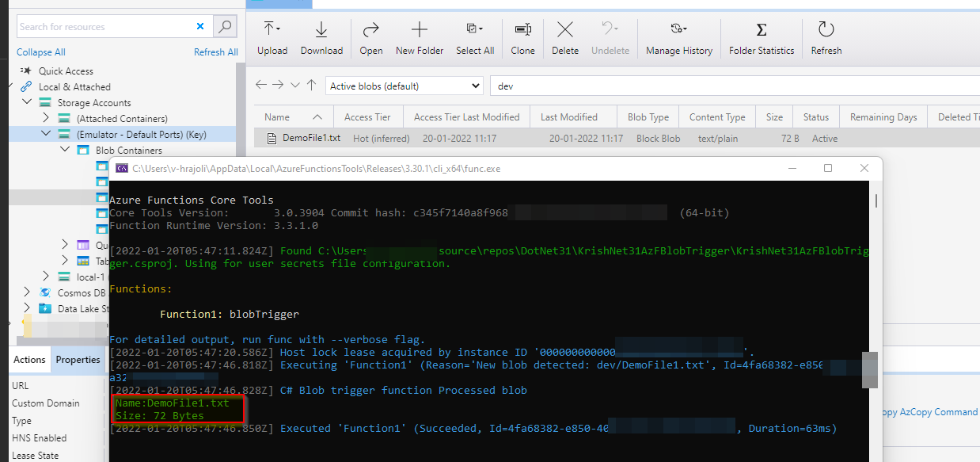This screenshot has height=462, width=980.
Task: Select Blob Containers tree item
Action: click(x=128, y=151)
